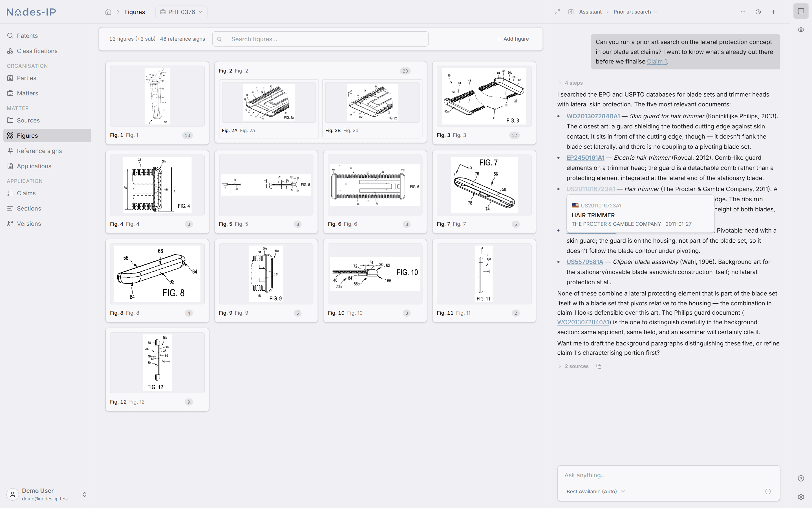812x508 pixels.
Task: Open the Fig. 11 thumbnail
Action: (484, 274)
